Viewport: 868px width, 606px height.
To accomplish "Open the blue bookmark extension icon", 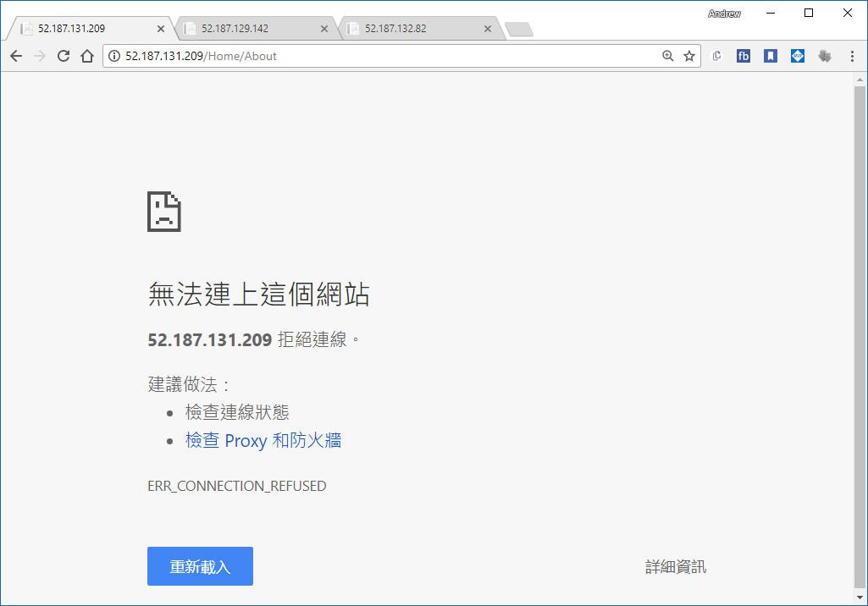I will coord(770,56).
